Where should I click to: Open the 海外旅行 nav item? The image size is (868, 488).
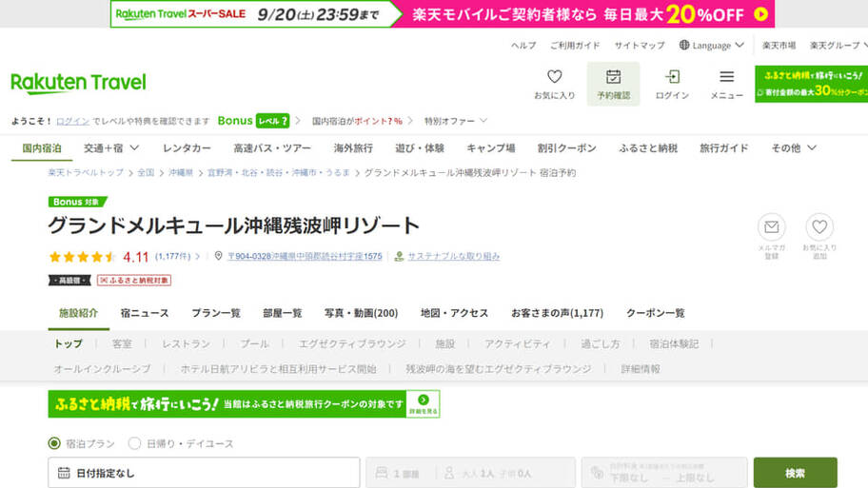pos(353,147)
